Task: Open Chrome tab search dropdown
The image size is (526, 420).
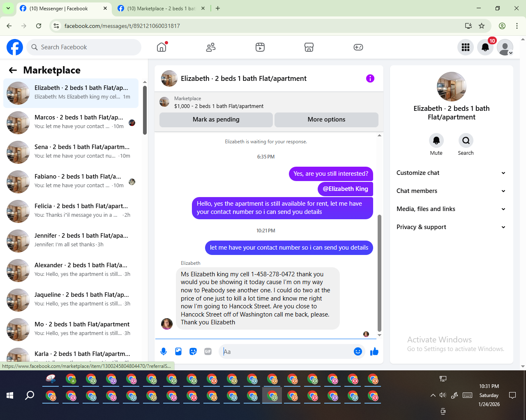Action: [8, 8]
